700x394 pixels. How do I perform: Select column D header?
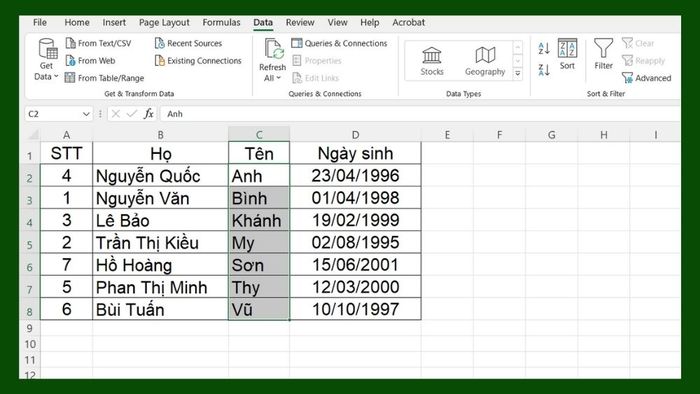click(355, 134)
